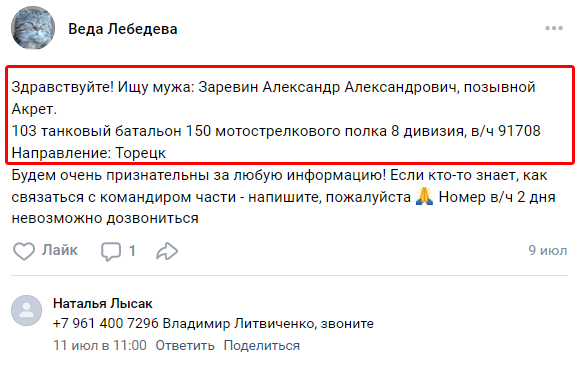Click the praying hands emoji

[424, 197]
